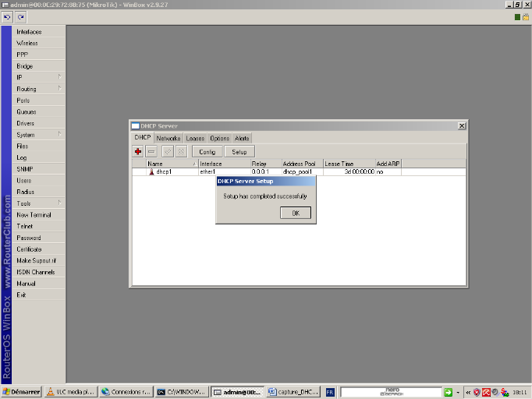Open capture_DHC taskbar item
This screenshot has width=532, height=399.
coord(293,392)
